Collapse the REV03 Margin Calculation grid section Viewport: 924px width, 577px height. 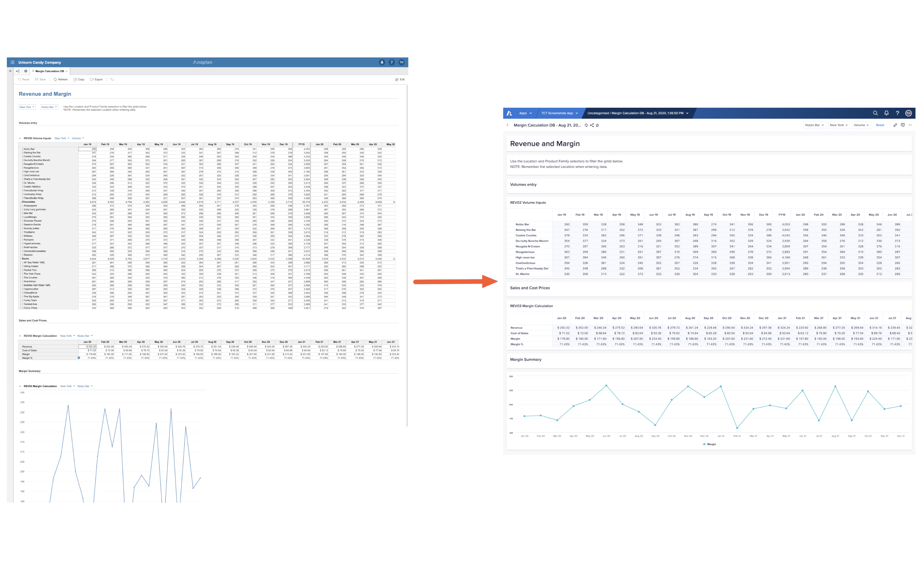click(x=20, y=336)
